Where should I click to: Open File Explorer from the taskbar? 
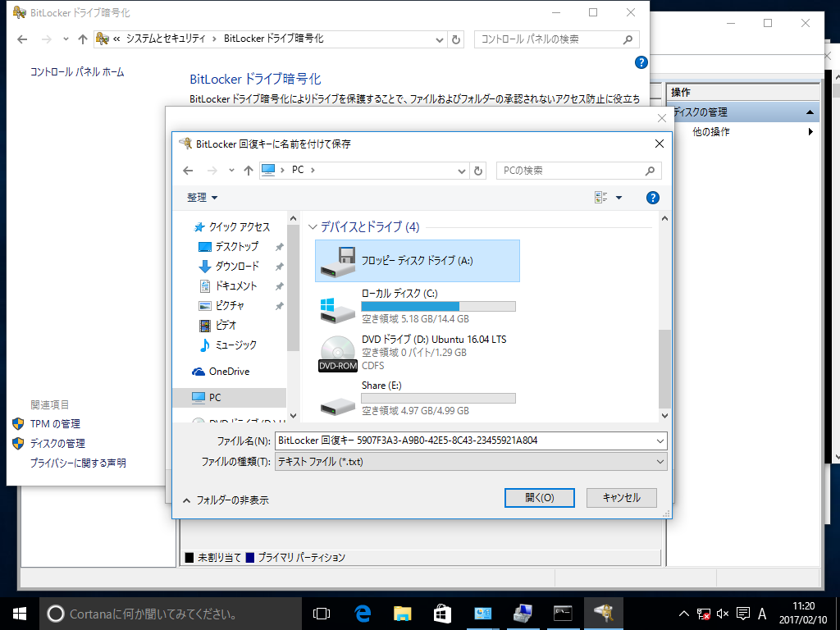pyautogui.click(x=402, y=614)
